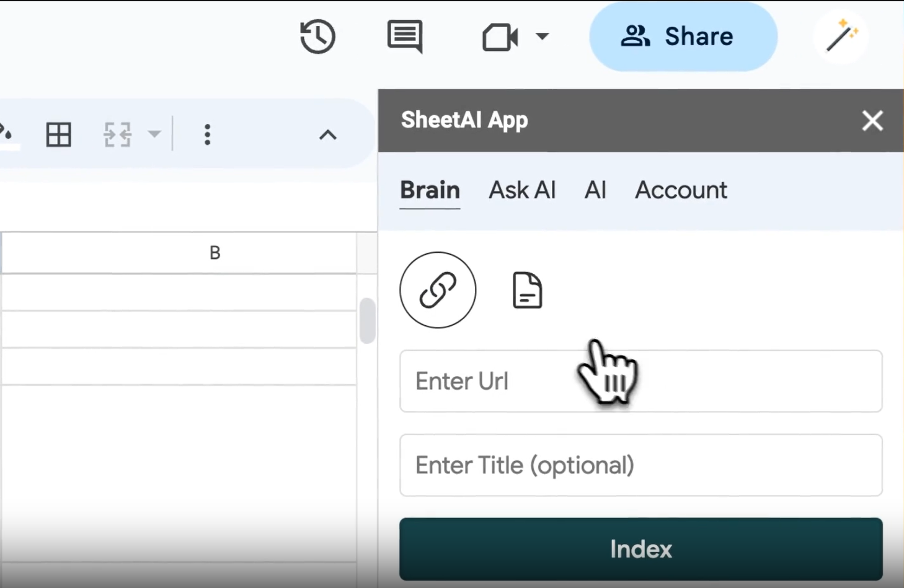Viewport: 904px width, 588px height.
Task: Open the Account tab
Action: pyautogui.click(x=681, y=190)
